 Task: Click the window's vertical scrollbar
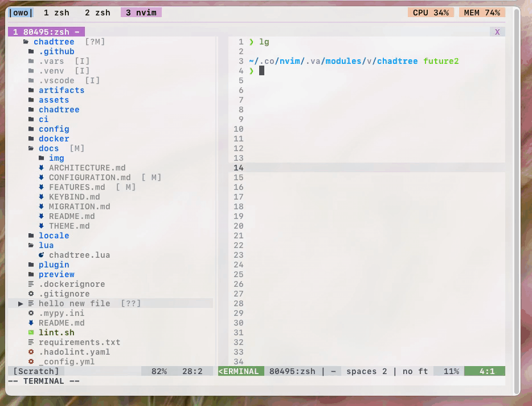(517, 201)
